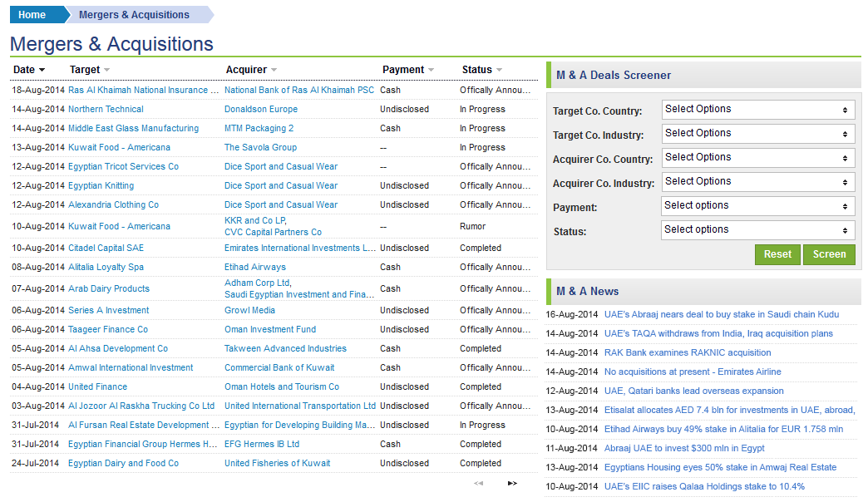This screenshot has width=868, height=502.
Task: Click the Reset button
Action: tap(777, 254)
